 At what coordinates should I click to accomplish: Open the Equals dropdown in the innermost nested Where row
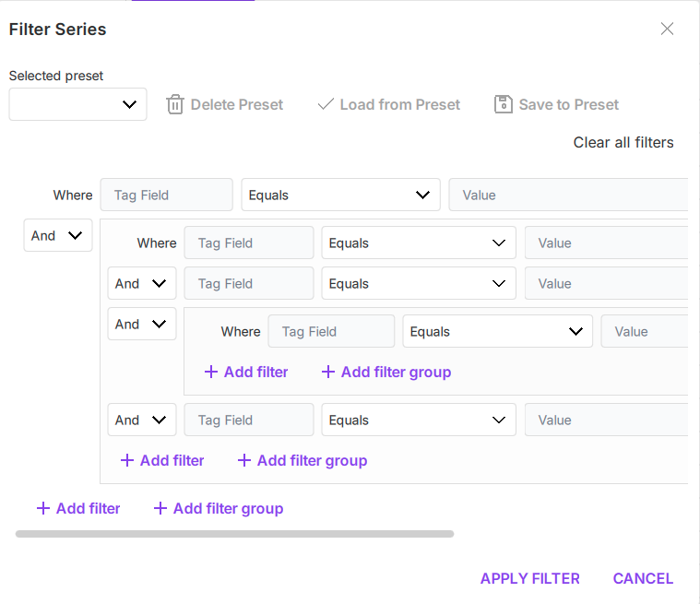coord(498,331)
